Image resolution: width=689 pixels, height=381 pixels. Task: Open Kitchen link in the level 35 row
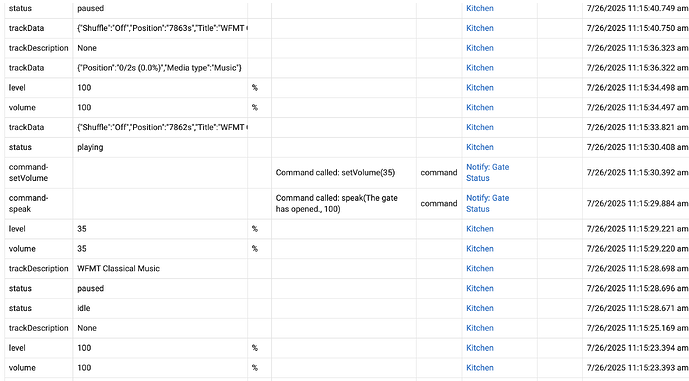(x=480, y=229)
